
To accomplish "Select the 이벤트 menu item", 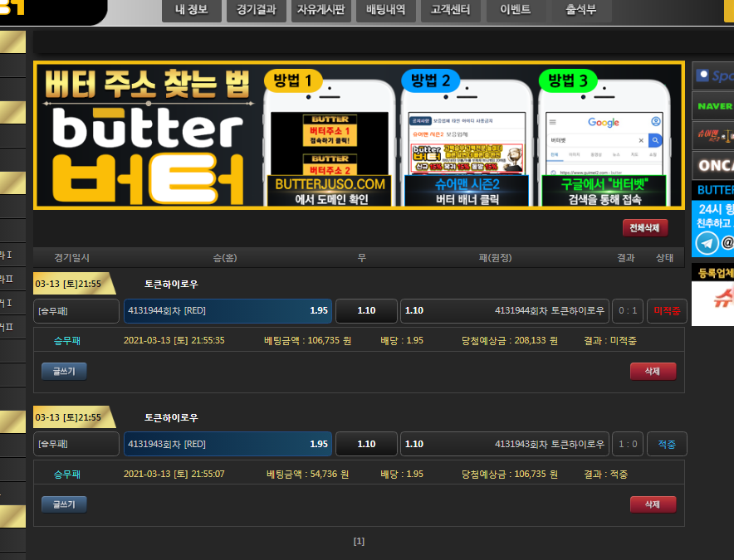I will point(515,11).
